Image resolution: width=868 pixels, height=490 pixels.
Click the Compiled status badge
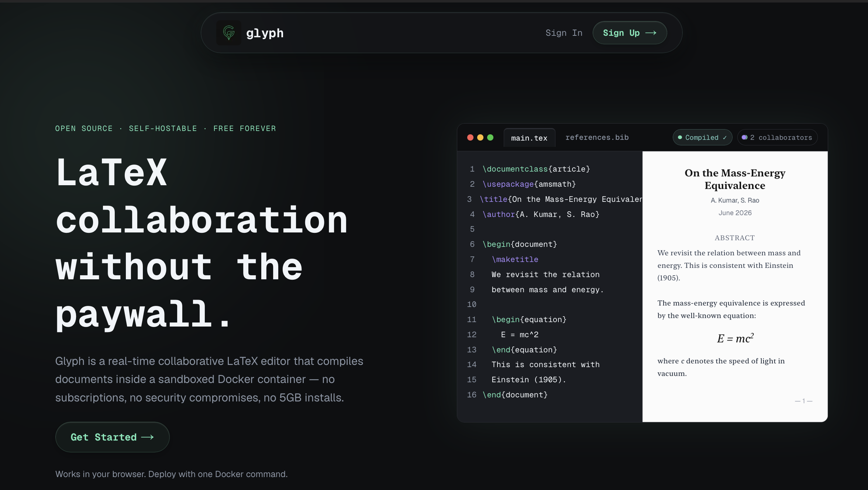coord(702,137)
